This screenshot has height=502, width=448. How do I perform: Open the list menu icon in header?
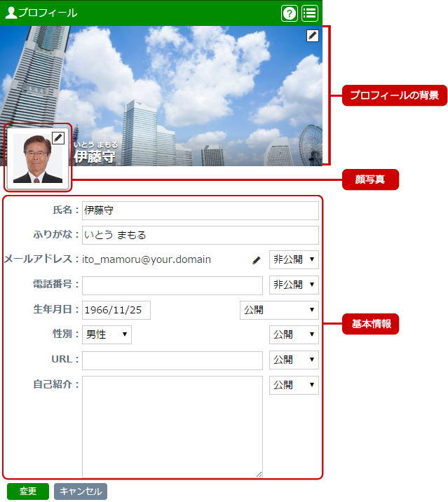310,13
